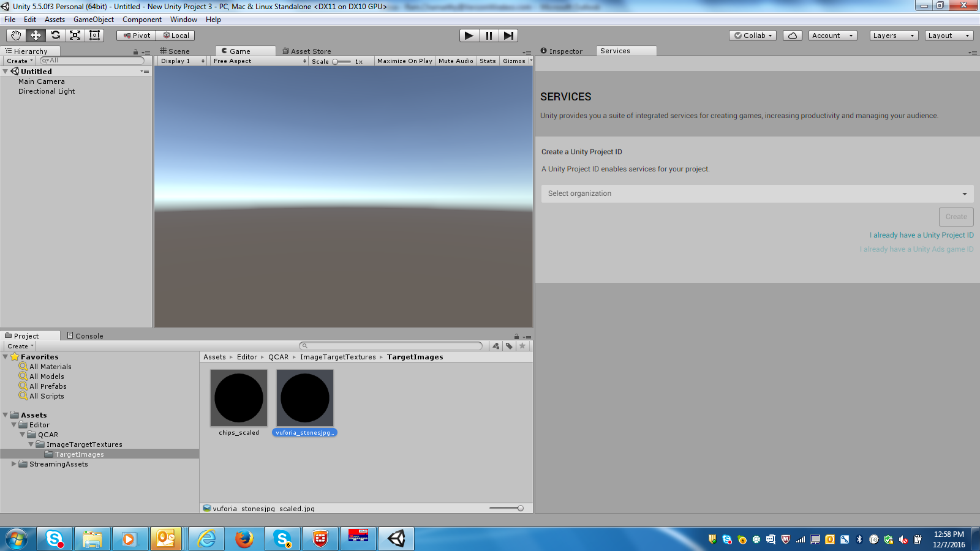Open the Free Aspect dropdown
The height and width of the screenshot is (551, 980).
[x=259, y=61]
